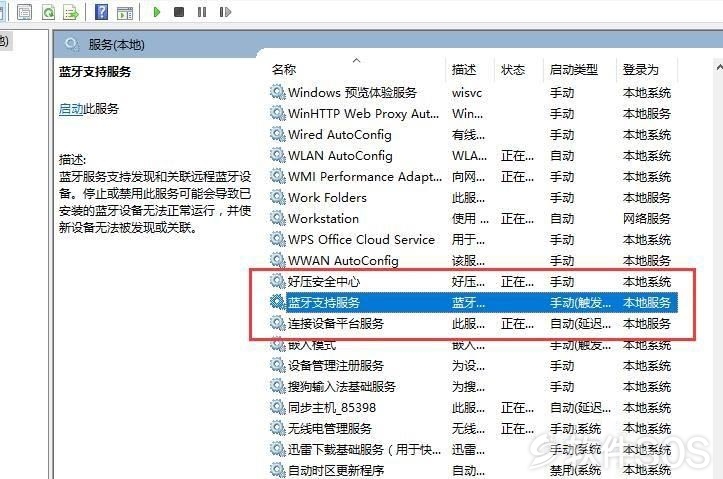Click the gear icon beside WLAN AutoConfig
Viewport: 723px width, 479px height.
pos(277,155)
